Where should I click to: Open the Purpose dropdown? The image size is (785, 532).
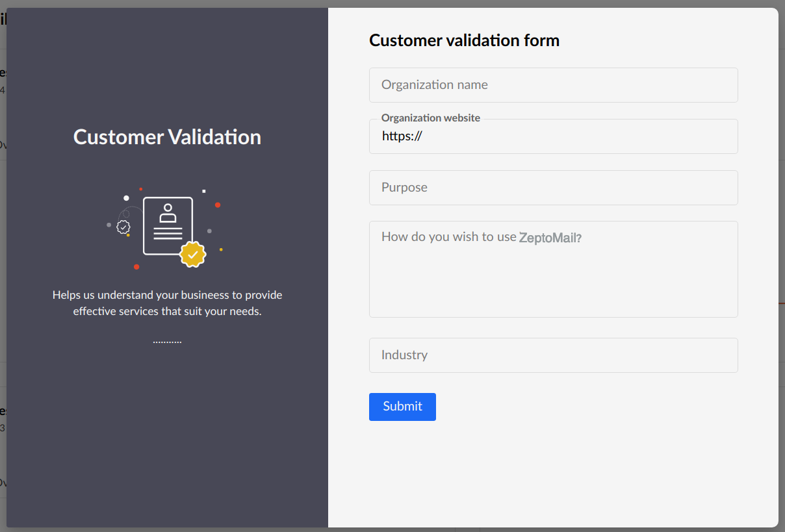tap(553, 188)
